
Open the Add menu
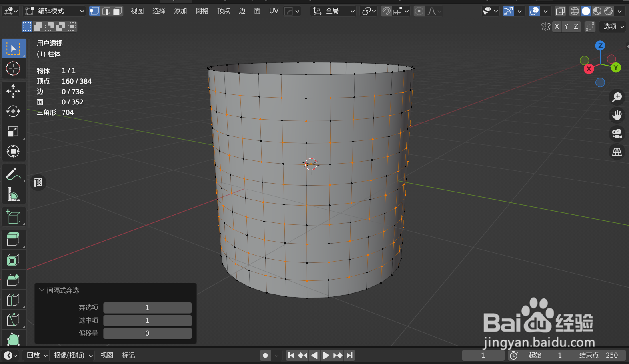click(180, 11)
